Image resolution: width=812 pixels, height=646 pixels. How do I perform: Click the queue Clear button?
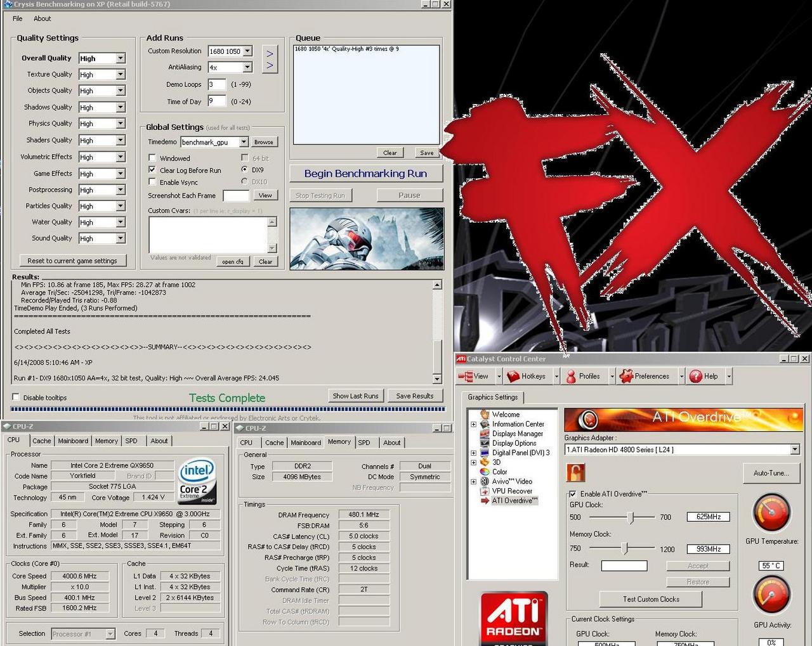pyautogui.click(x=390, y=153)
